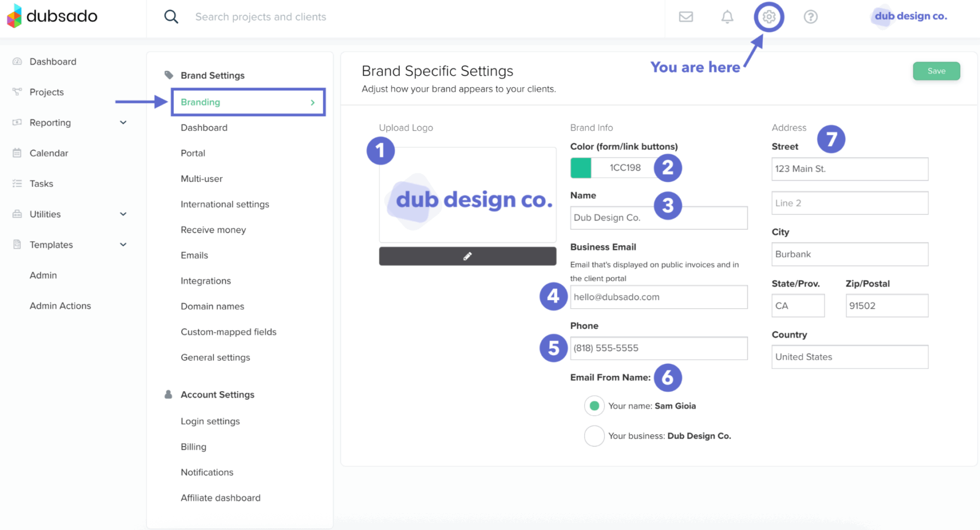Click the Zip/Postal input field
The width and height of the screenshot is (980, 530).
tap(887, 306)
